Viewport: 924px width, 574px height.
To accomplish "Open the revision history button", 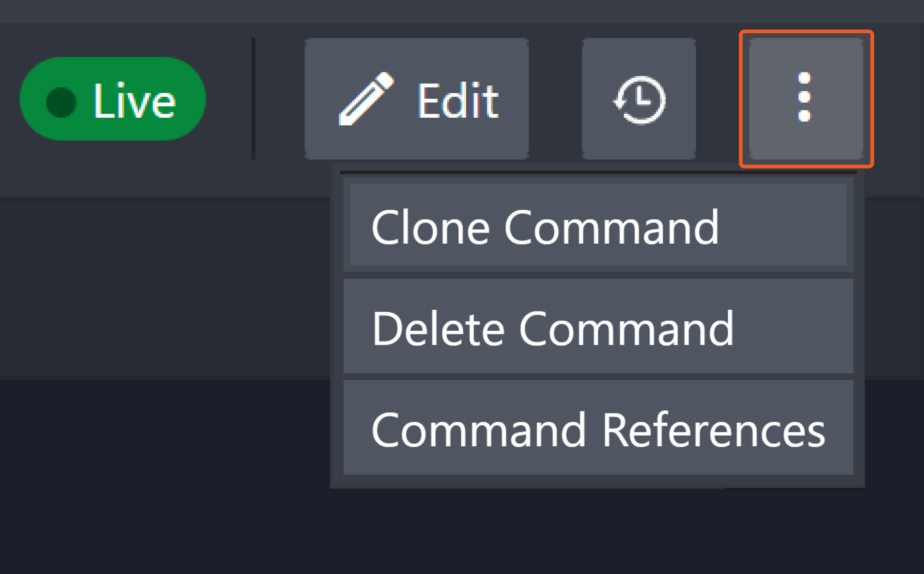I will 639,99.
